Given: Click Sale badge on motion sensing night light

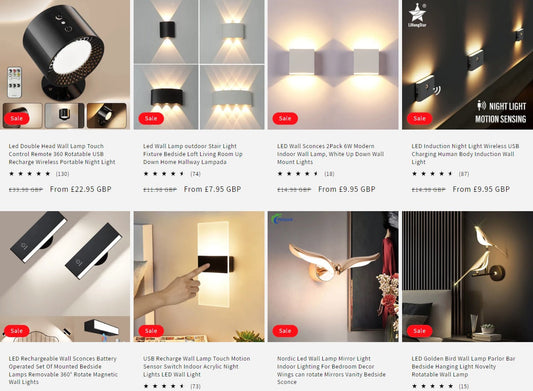Looking at the screenshot, I should [x=419, y=118].
